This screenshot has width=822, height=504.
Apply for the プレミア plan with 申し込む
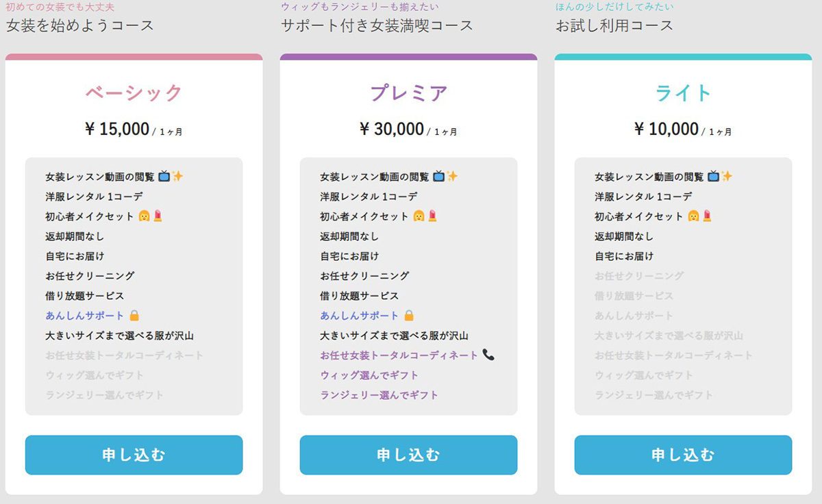click(409, 455)
